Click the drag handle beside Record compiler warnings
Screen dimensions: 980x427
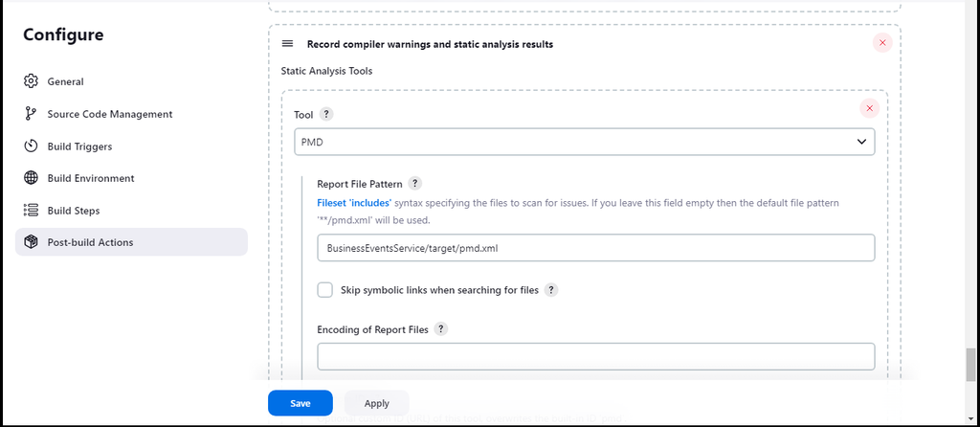pyautogui.click(x=287, y=44)
